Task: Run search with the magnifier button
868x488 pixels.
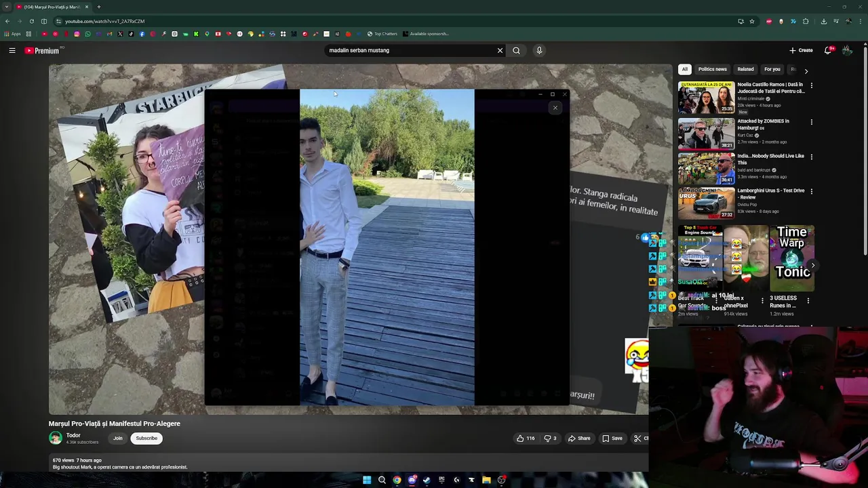Action: (x=517, y=50)
